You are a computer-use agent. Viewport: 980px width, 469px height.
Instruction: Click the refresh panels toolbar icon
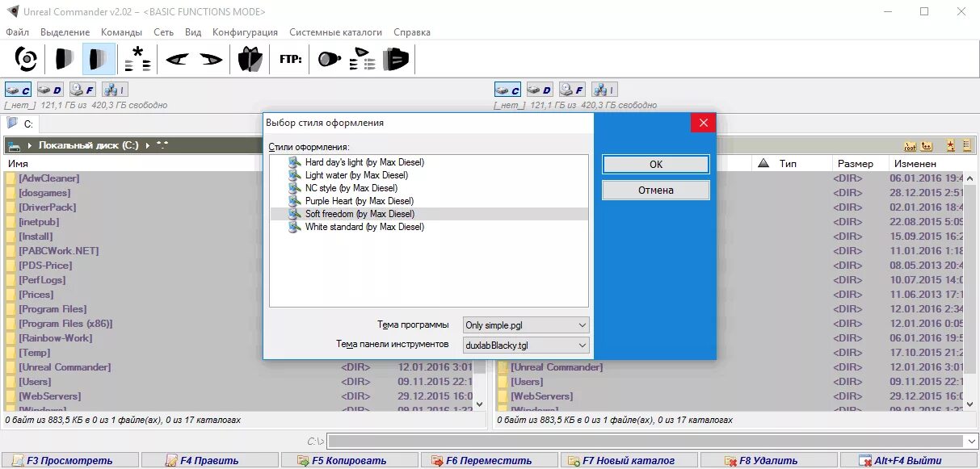(26, 59)
